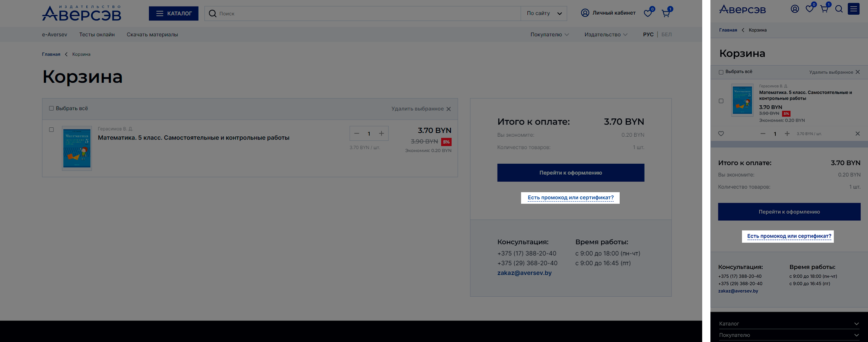Screen dimensions: 868x342
Task: Click desktop 'Перейти к оформлению' button
Action: pos(570,173)
